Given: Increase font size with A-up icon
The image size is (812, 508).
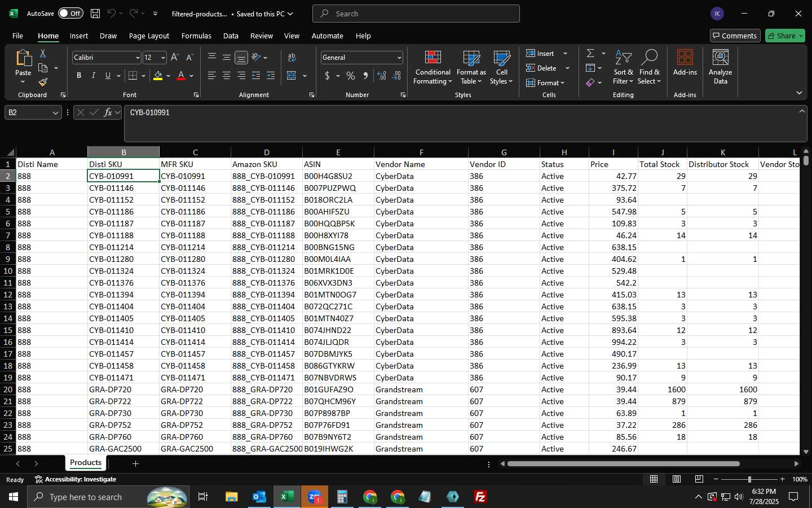Looking at the screenshot, I should pyautogui.click(x=175, y=57).
